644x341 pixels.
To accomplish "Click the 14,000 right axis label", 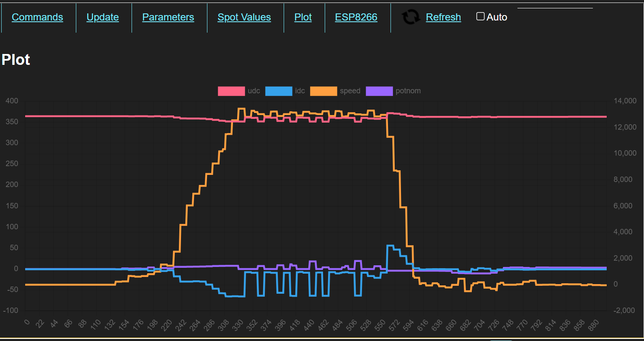I will coord(625,101).
